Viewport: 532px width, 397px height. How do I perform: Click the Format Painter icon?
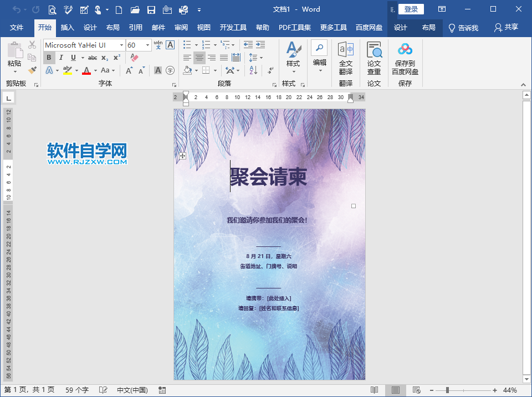[32, 70]
